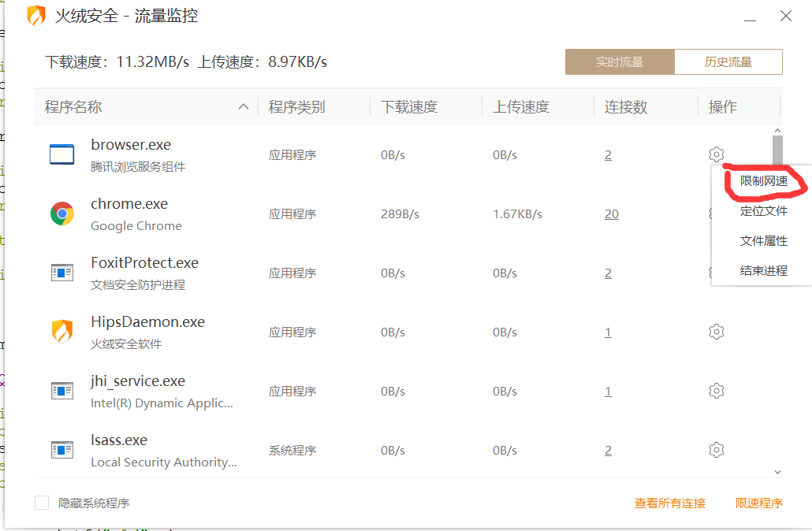This screenshot has height=531, width=812.
Task: Click the 限速程序 link
Action: pyautogui.click(x=758, y=503)
